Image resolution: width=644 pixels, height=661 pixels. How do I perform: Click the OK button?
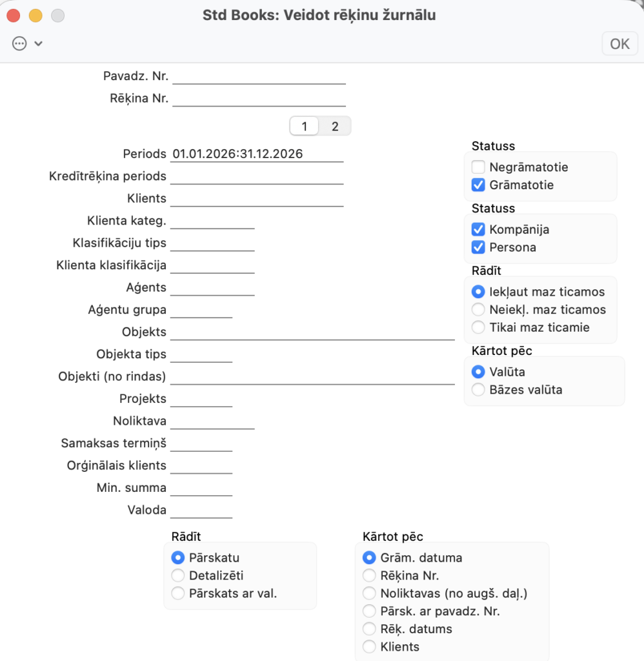pos(619,44)
